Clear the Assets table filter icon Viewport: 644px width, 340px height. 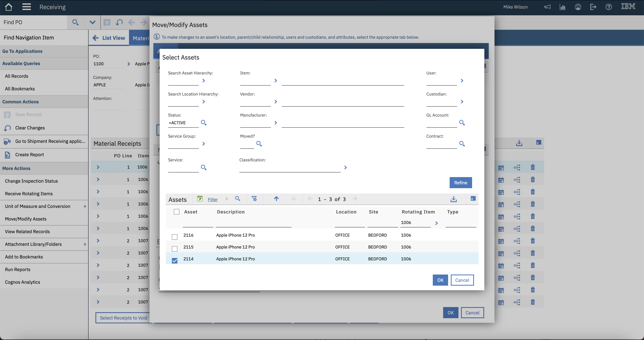click(254, 199)
